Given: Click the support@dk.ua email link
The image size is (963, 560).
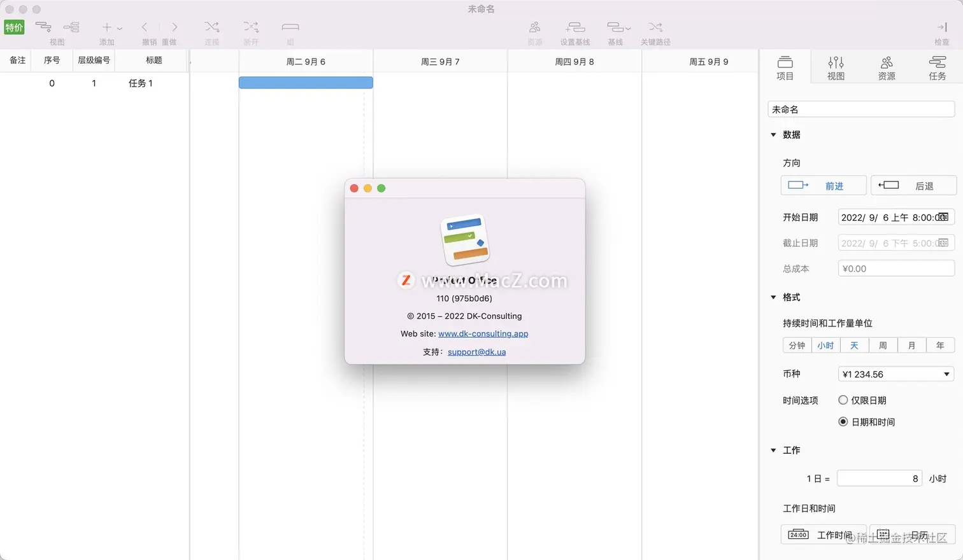Looking at the screenshot, I should coord(476,352).
